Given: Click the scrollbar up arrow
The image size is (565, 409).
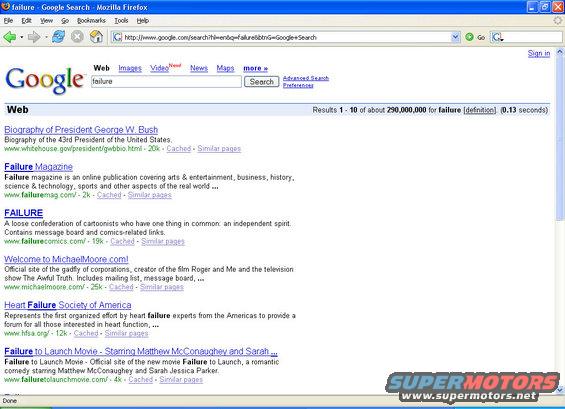Looking at the screenshot, I should point(560,52).
